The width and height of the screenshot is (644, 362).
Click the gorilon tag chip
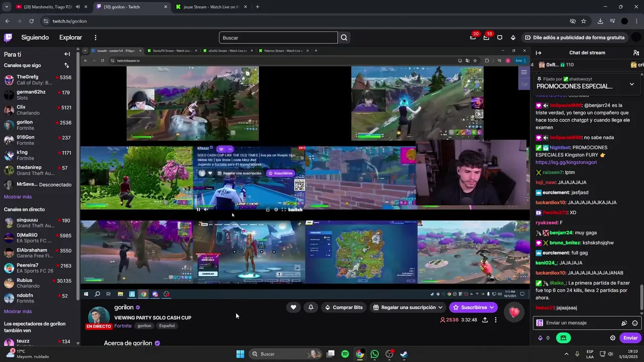tap(144, 326)
